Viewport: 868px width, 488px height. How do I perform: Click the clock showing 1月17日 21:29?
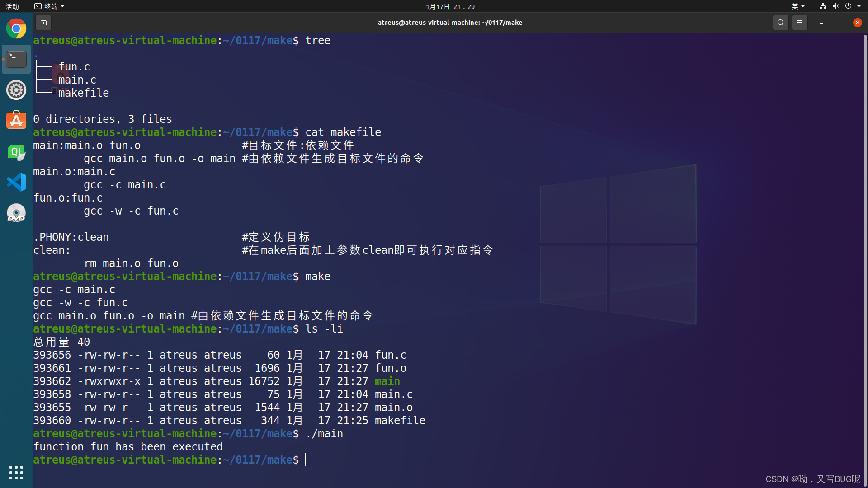[x=450, y=6]
